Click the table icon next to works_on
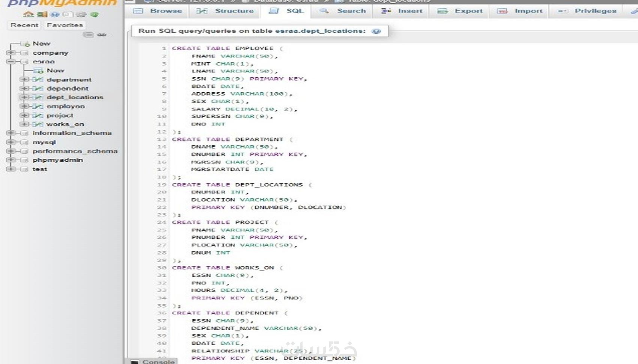The height and width of the screenshot is (364, 638). tap(38, 124)
